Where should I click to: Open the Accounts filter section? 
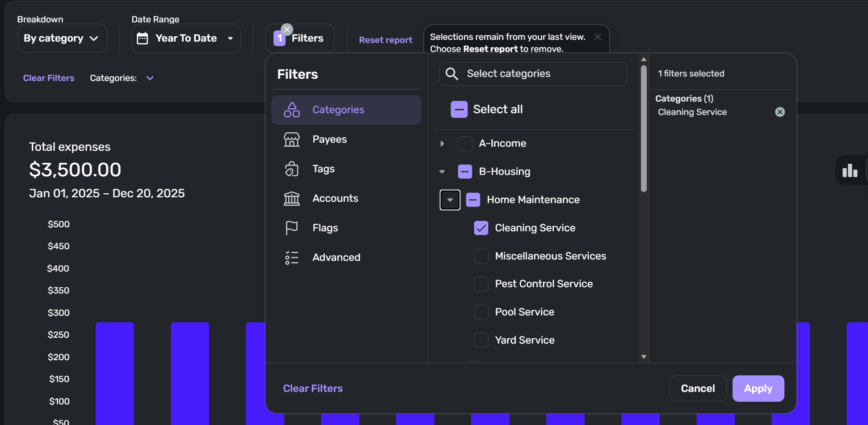(335, 199)
